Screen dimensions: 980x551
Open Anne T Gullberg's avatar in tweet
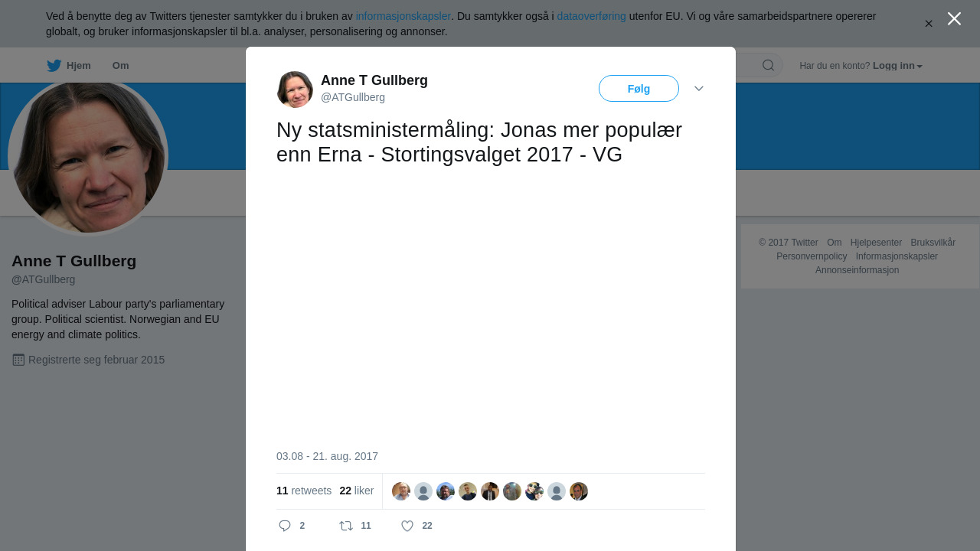295,90
